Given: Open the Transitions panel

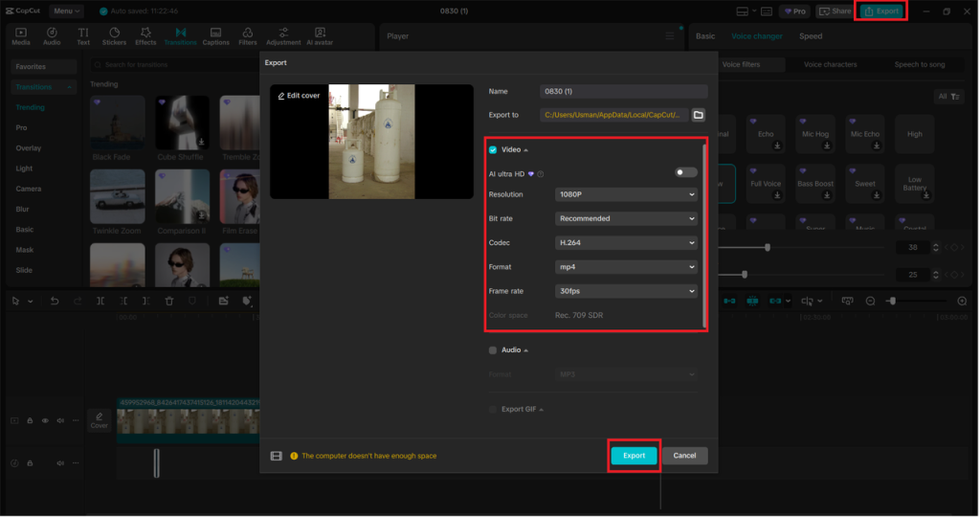Looking at the screenshot, I should click(x=180, y=36).
